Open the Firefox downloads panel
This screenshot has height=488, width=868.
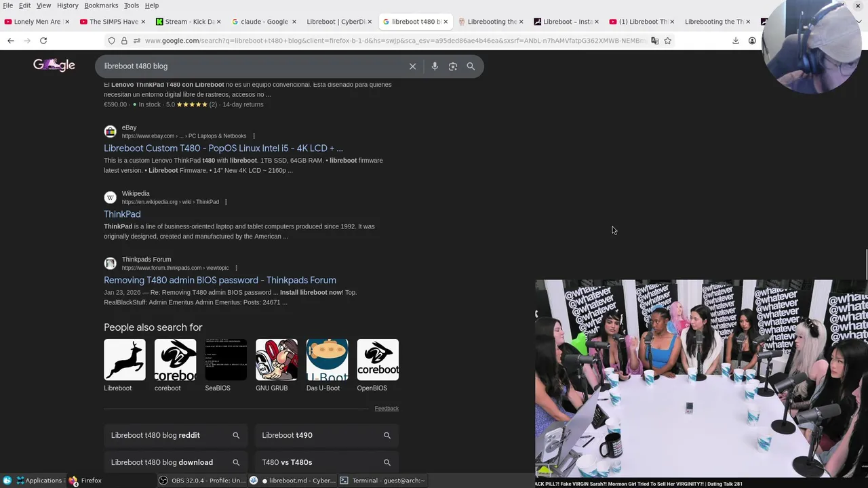(x=736, y=41)
